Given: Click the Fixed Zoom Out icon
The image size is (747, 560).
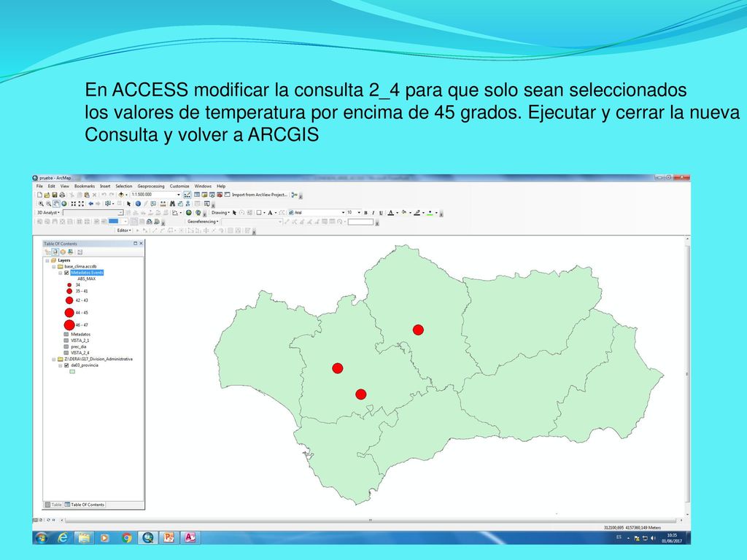Looking at the screenshot, I should coord(81,204).
